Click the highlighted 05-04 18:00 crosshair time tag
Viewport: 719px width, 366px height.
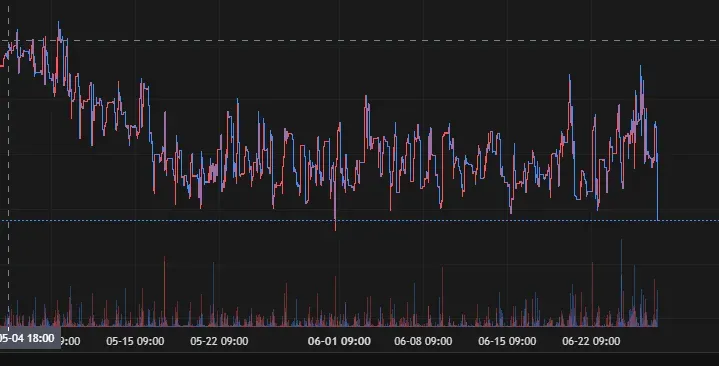click(29, 338)
